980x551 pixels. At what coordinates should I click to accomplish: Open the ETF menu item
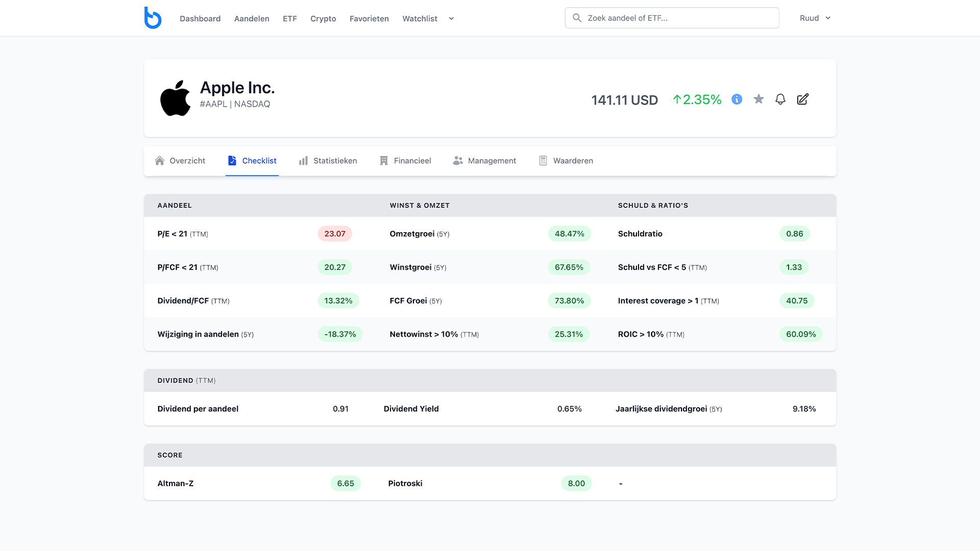290,18
